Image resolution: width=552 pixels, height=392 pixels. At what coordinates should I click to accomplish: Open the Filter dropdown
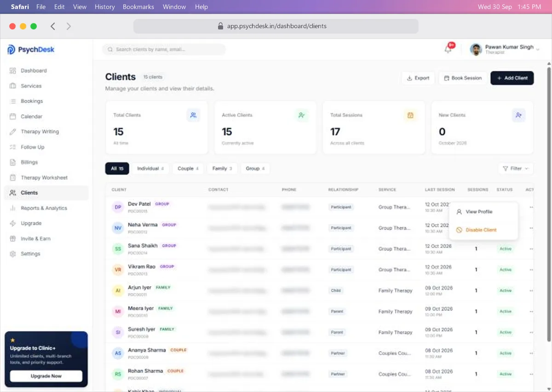[516, 168]
